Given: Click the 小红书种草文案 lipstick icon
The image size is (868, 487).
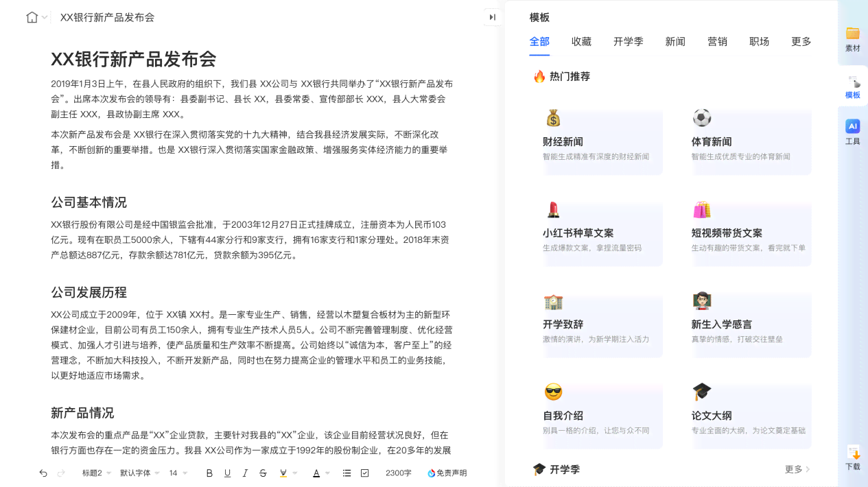Looking at the screenshot, I should point(553,209).
